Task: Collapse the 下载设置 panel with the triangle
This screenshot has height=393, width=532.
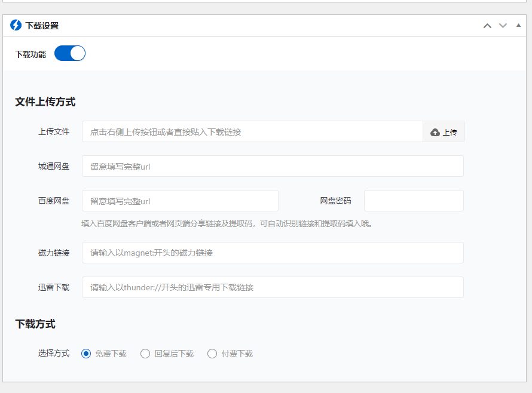Action: click(518, 25)
